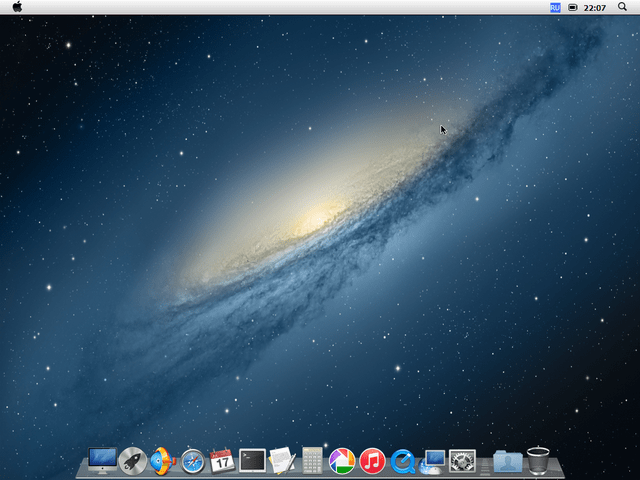The height and width of the screenshot is (480, 640).
Task: Open the blue user folder in dock
Action: click(507, 460)
